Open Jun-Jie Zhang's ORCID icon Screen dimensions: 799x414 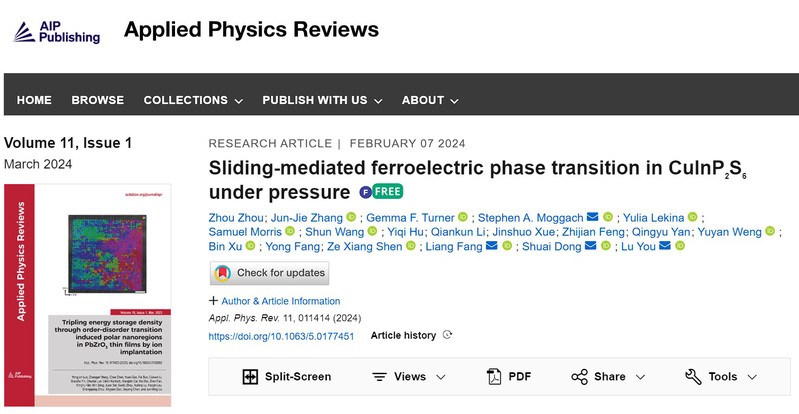(351, 217)
